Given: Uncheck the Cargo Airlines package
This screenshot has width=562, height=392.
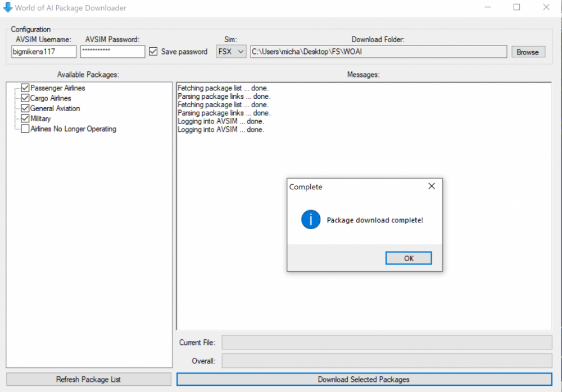Looking at the screenshot, I should (x=25, y=98).
